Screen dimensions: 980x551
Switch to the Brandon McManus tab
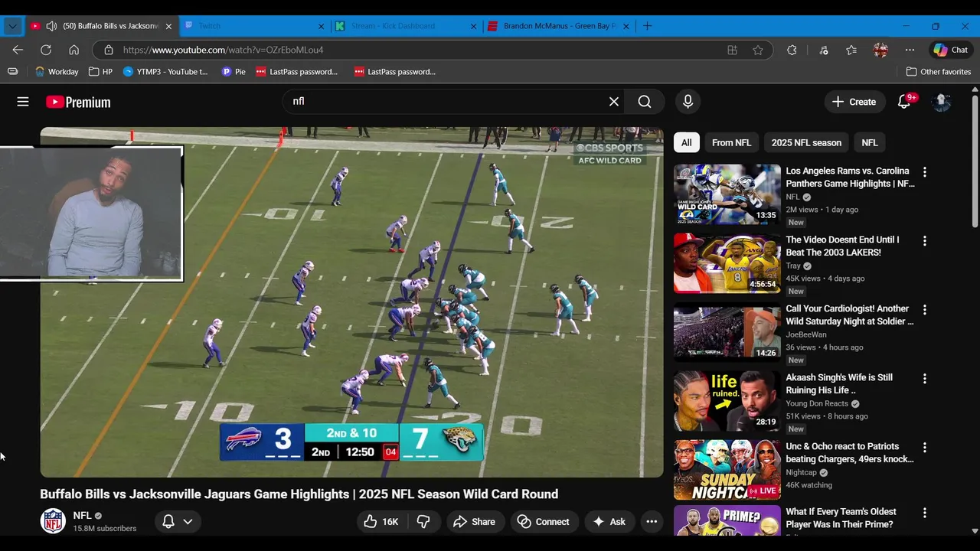(x=558, y=26)
